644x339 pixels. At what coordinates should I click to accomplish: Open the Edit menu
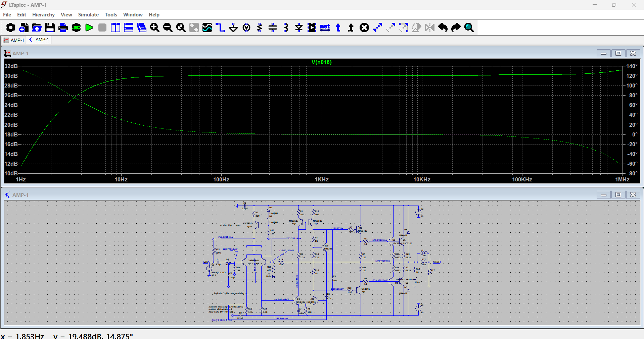[21, 15]
